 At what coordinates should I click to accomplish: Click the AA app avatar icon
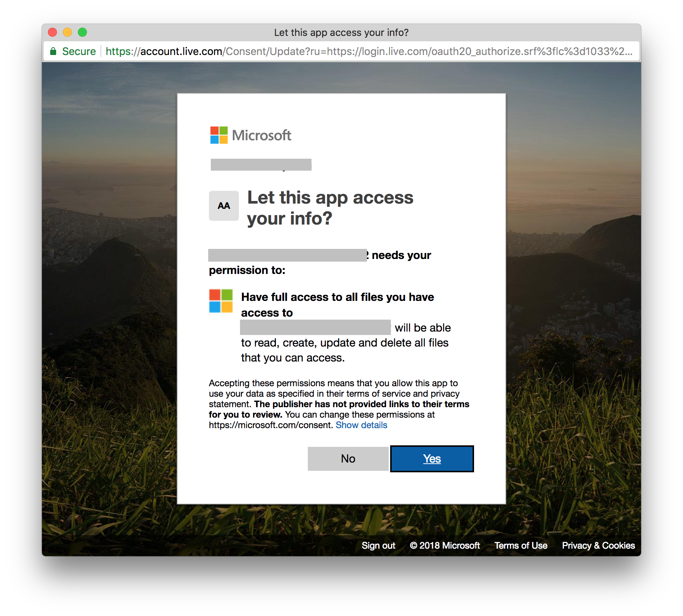tap(224, 205)
